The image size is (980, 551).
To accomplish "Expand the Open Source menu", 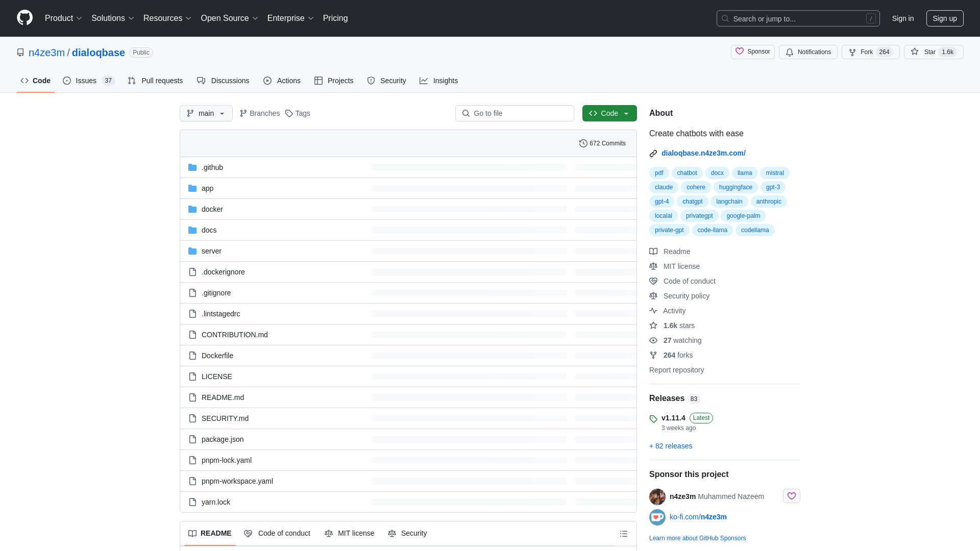I will (x=230, y=18).
